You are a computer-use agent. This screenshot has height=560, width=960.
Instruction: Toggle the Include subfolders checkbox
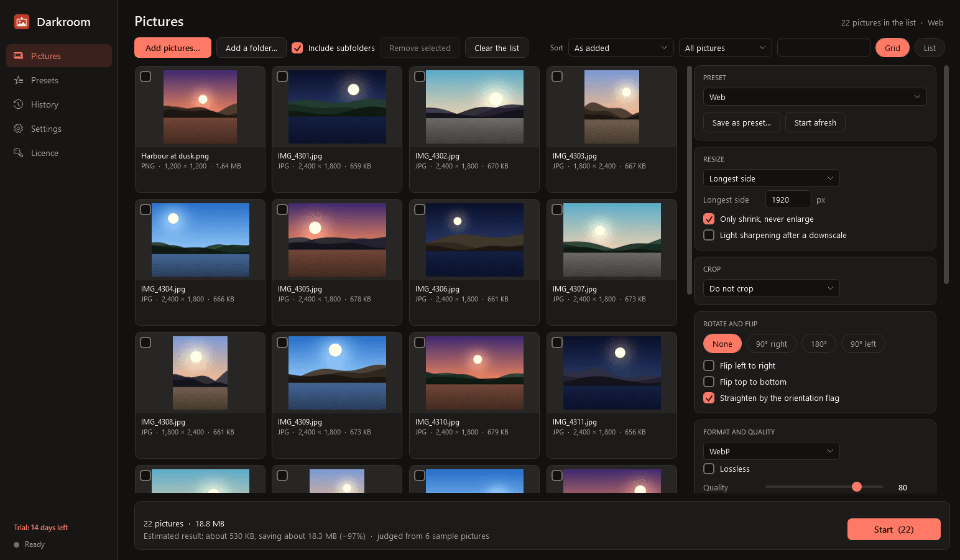[x=297, y=48]
